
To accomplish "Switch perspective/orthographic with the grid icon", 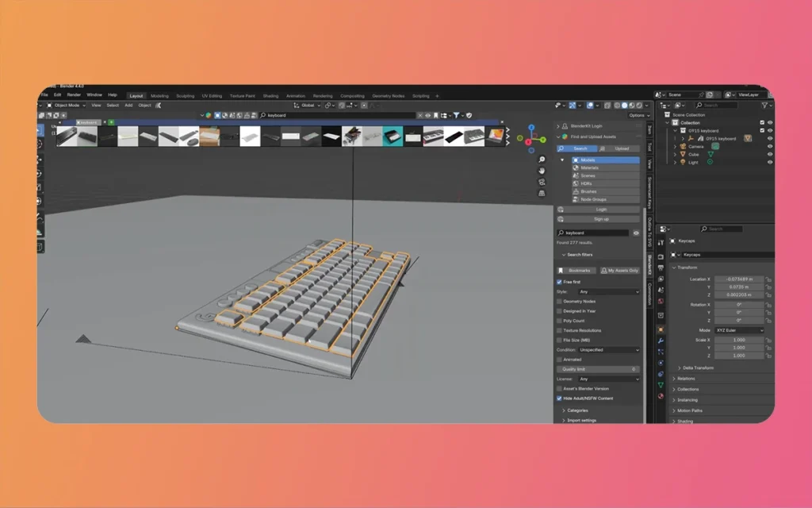I will tap(542, 194).
